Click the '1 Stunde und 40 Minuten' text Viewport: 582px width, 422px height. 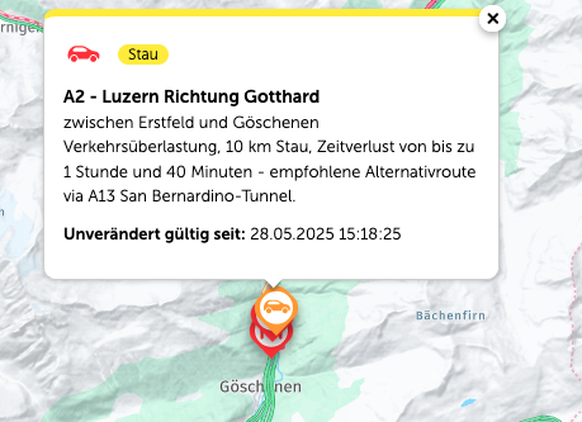coord(158,172)
